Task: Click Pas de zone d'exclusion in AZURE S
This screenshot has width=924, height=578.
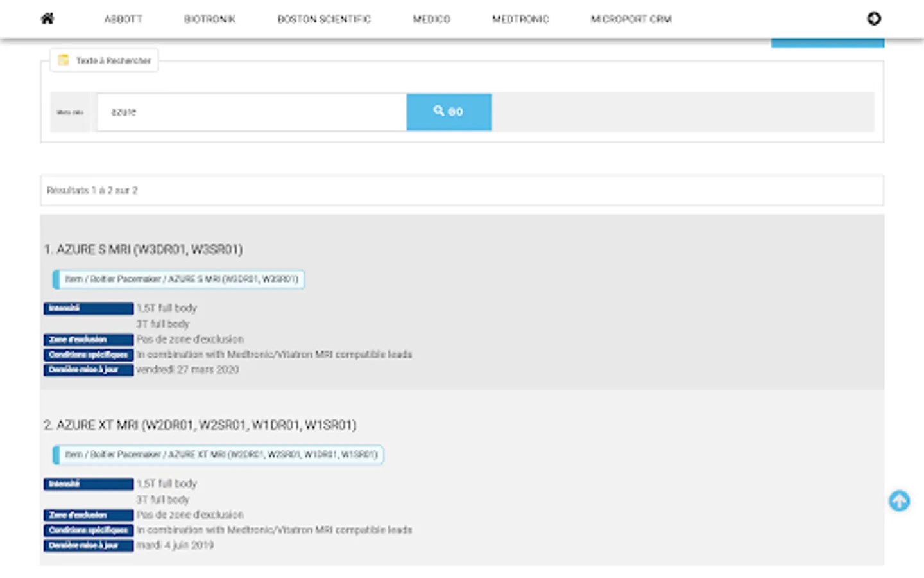Action: [x=190, y=339]
